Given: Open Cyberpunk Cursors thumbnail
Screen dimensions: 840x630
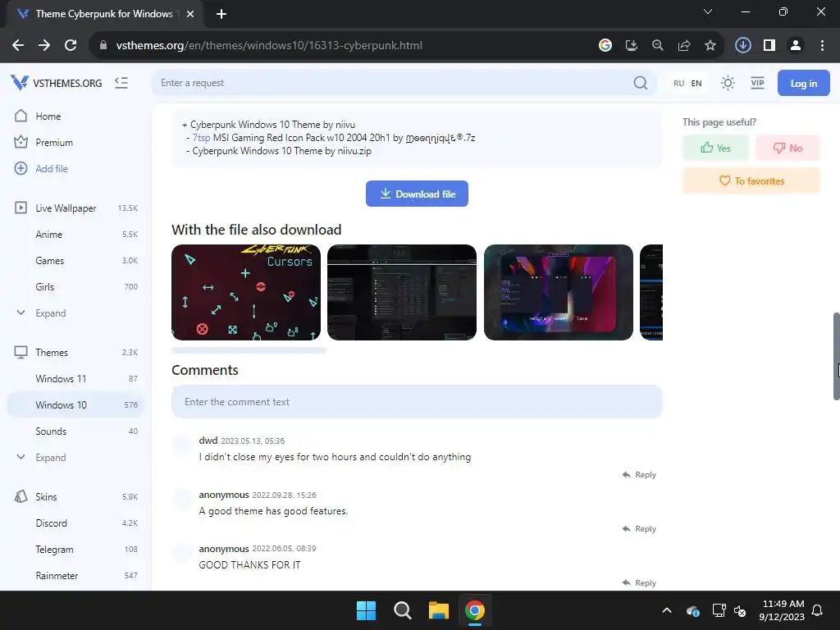Looking at the screenshot, I should point(246,293).
